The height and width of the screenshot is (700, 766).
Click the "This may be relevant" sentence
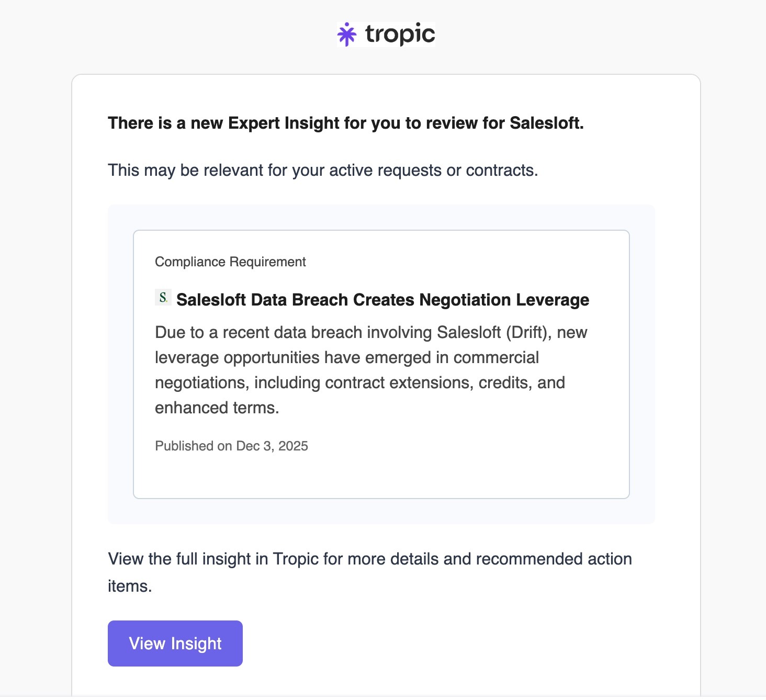tap(322, 170)
